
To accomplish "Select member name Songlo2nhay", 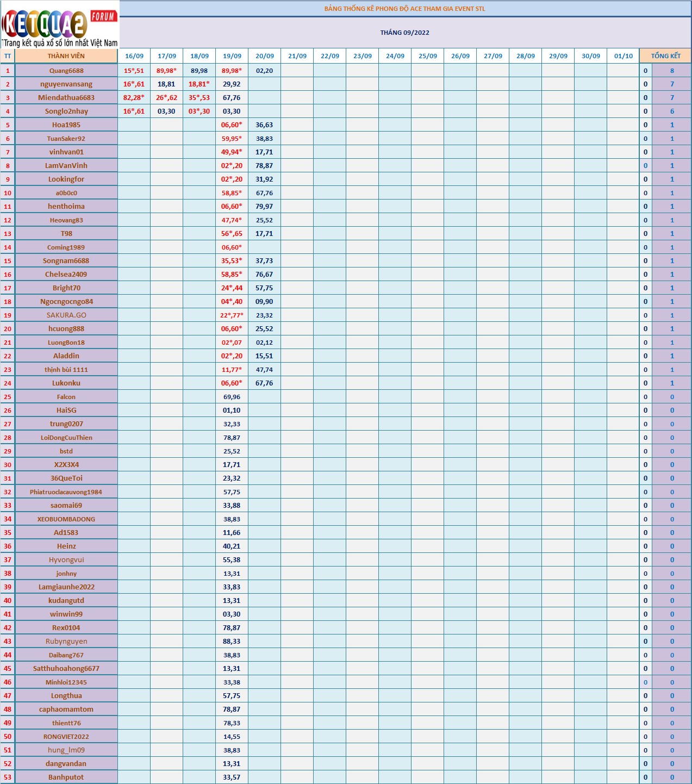I will pyautogui.click(x=66, y=111).
